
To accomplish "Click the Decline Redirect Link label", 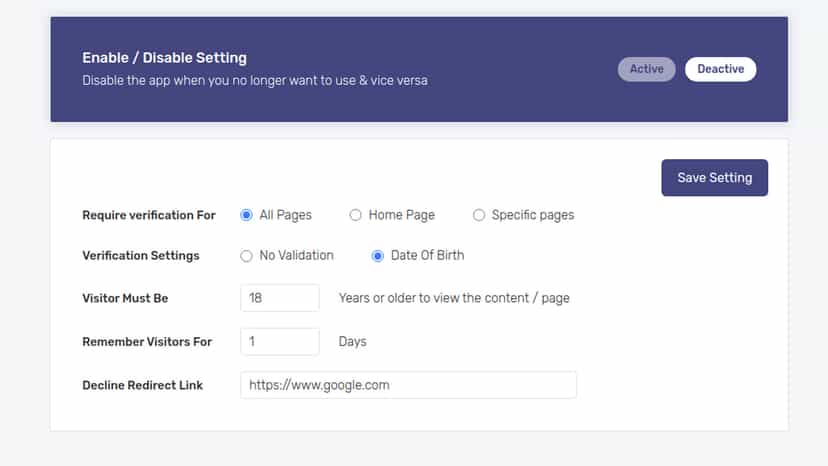I will pos(143,385).
